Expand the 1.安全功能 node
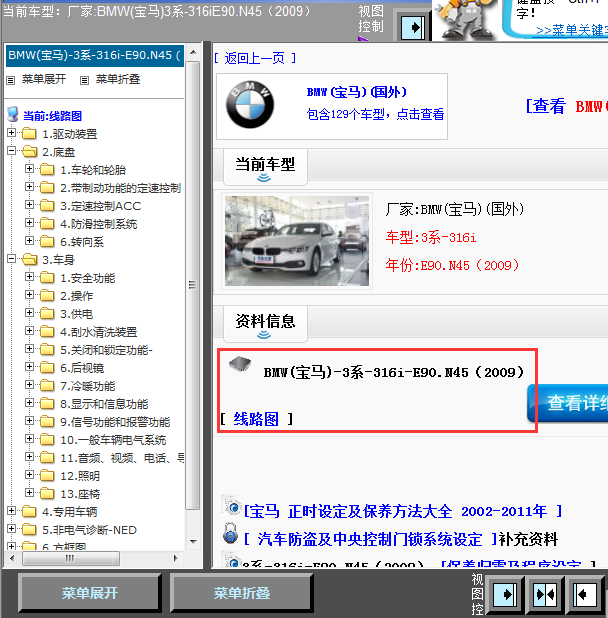 tap(29, 277)
